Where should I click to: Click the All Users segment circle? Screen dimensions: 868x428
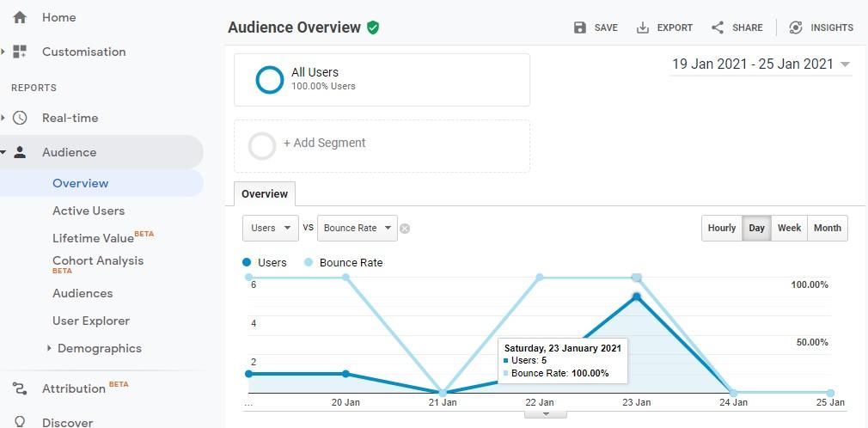pyautogui.click(x=270, y=80)
